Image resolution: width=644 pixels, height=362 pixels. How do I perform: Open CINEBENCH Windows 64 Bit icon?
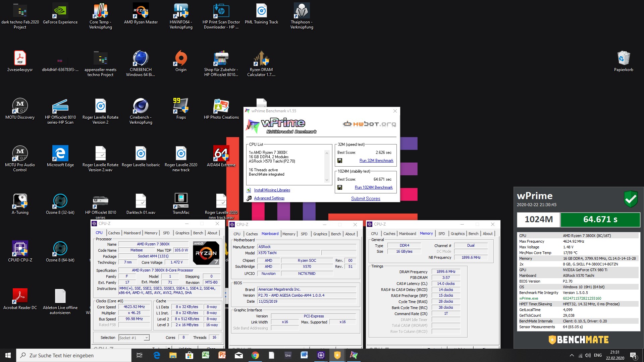(141, 64)
